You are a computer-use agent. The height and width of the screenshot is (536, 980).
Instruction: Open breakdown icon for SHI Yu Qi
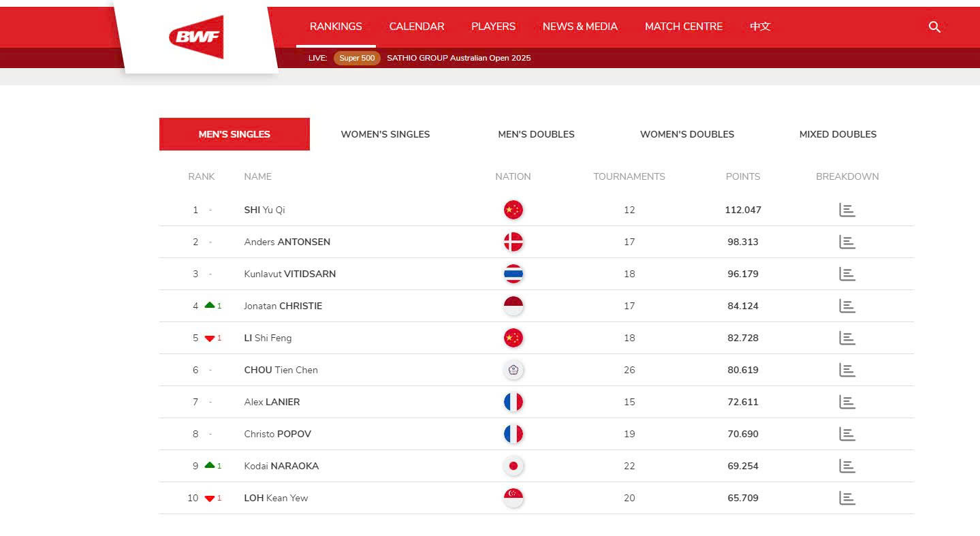click(x=847, y=210)
